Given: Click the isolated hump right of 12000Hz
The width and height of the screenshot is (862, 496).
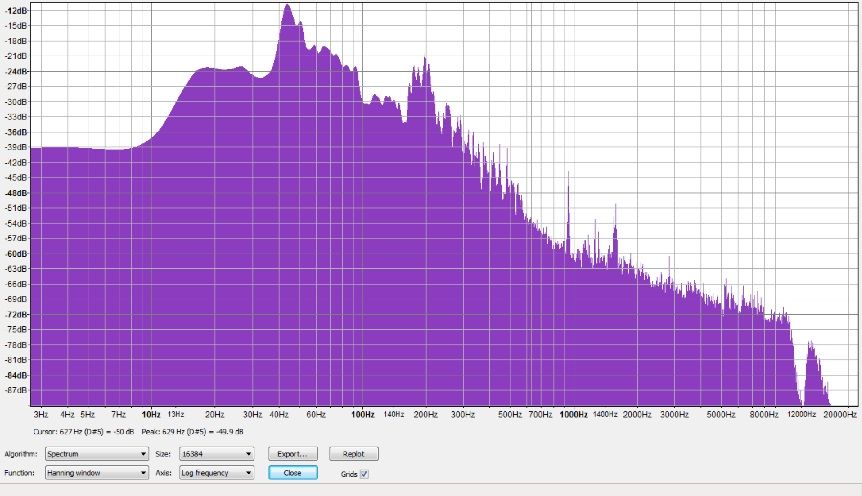Looking at the screenshot, I should click(811, 350).
